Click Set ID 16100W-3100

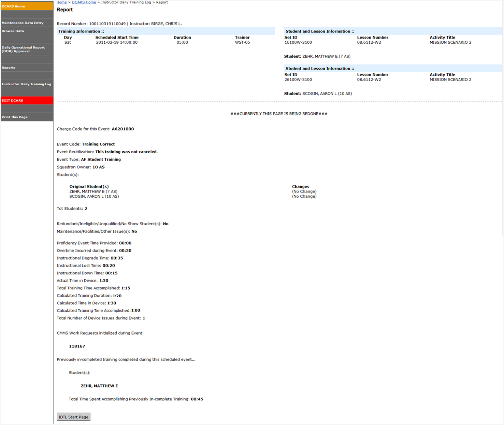pyautogui.click(x=298, y=42)
